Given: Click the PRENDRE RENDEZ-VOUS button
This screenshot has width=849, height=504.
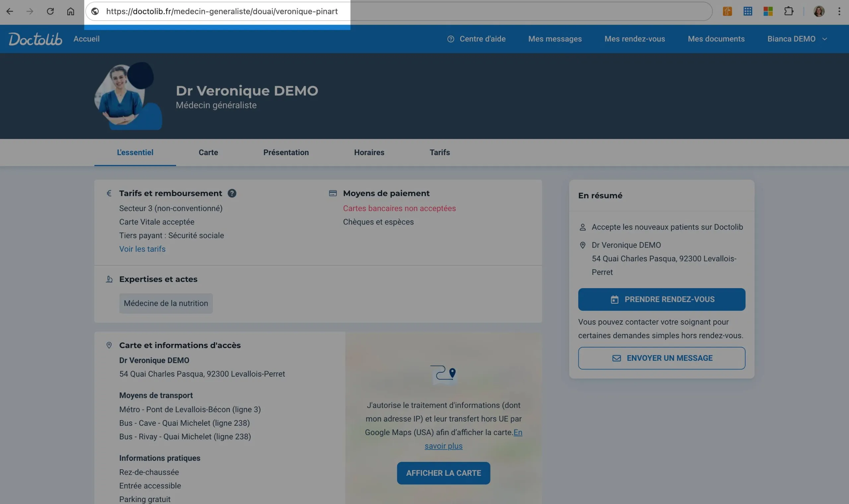Looking at the screenshot, I should point(662,299).
